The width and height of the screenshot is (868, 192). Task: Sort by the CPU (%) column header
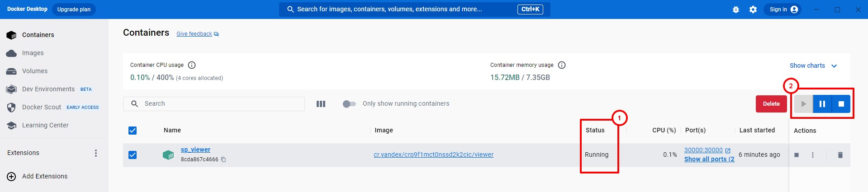[x=664, y=130]
